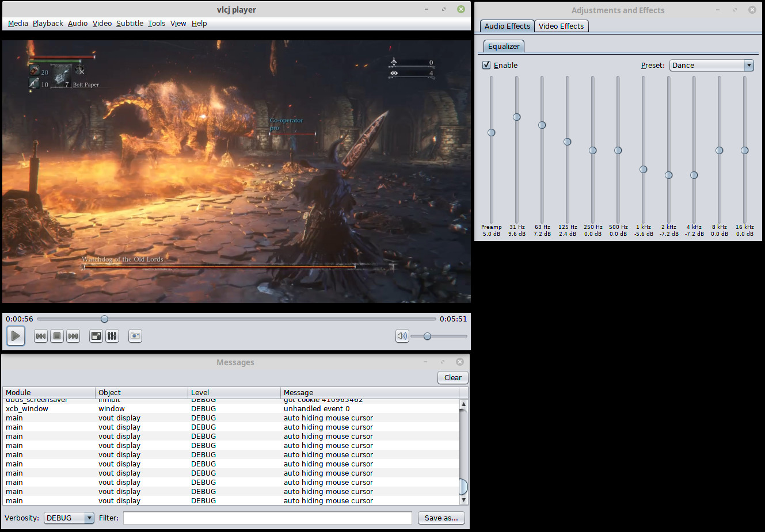This screenshot has width=765, height=532.
Task: Select the Audio Effects tab
Action: (507, 26)
